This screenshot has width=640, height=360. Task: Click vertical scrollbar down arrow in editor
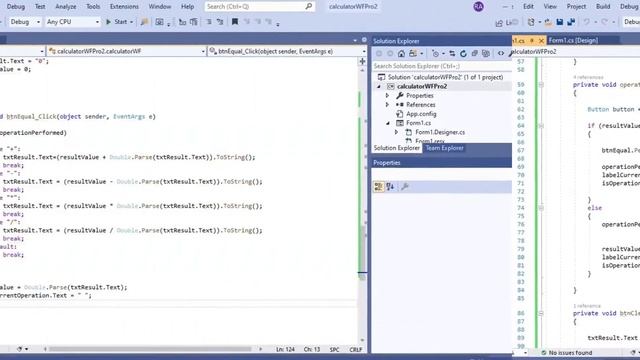tap(362, 340)
